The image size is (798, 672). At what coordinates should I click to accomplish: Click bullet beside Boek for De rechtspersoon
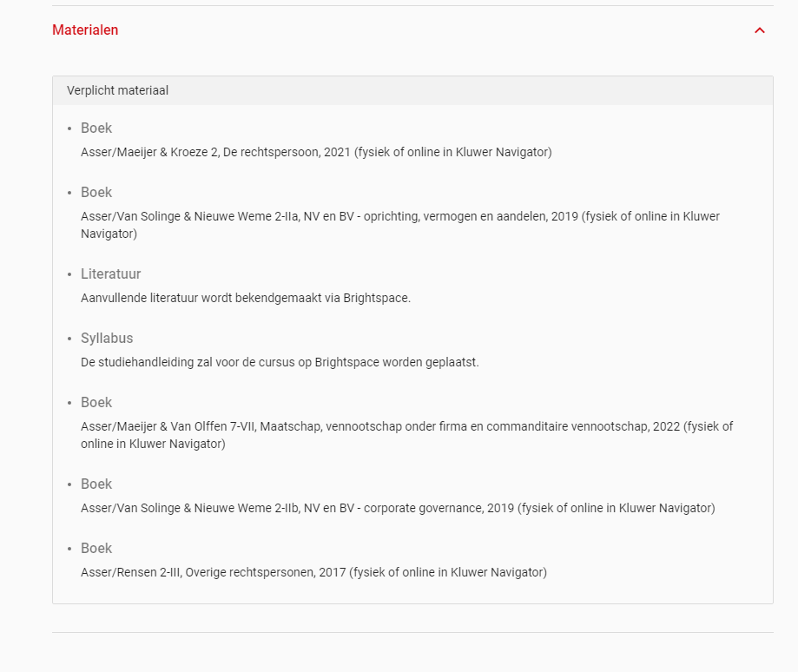(x=69, y=128)
